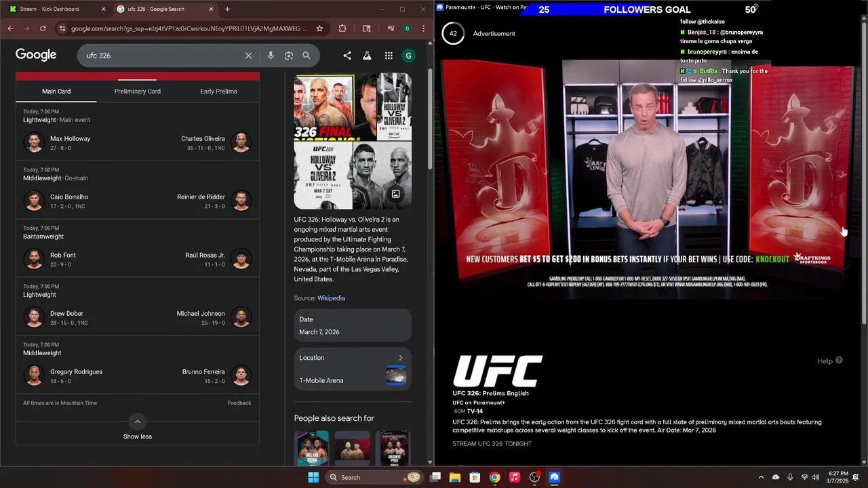The height and width of the screenshot is (488, 868).
Task: Click Gregory Rodrigues fighter name
Action: pyautogui.click(x=76, y=372)
